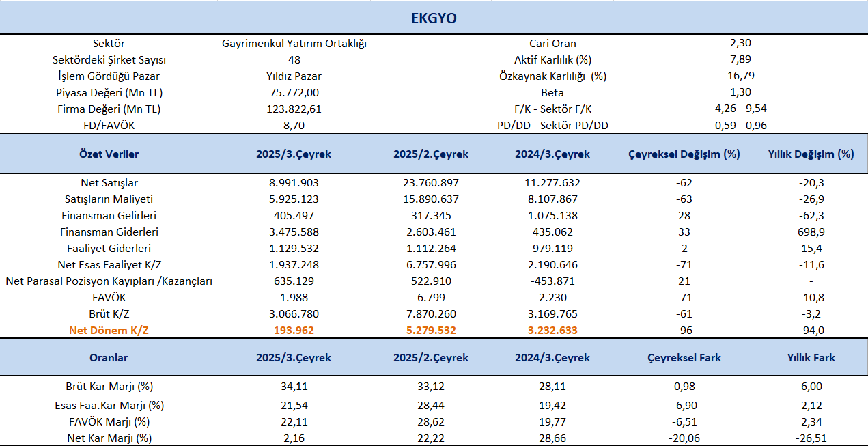Click the Yıldız Pazar market cell

[x=294, y=76]
